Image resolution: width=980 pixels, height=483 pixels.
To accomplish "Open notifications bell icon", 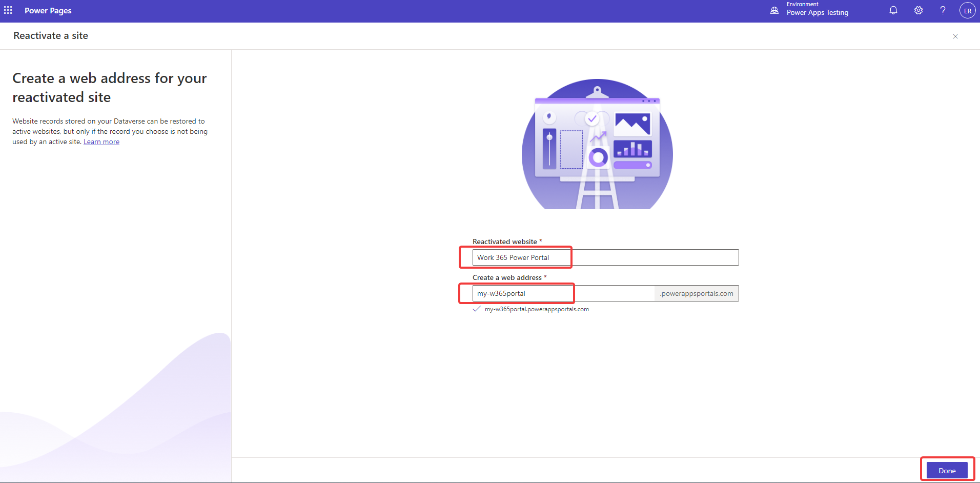I will pos(893,10).
